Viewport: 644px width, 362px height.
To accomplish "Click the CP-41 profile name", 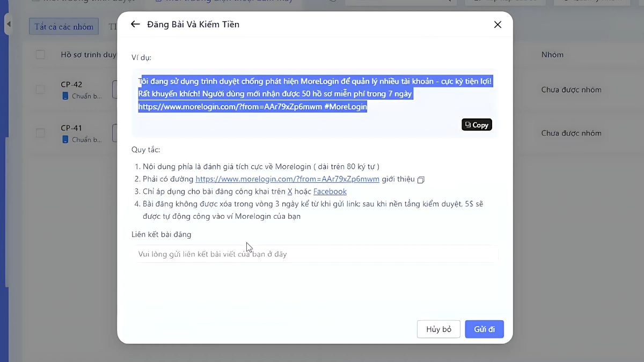I will (71, 128).
